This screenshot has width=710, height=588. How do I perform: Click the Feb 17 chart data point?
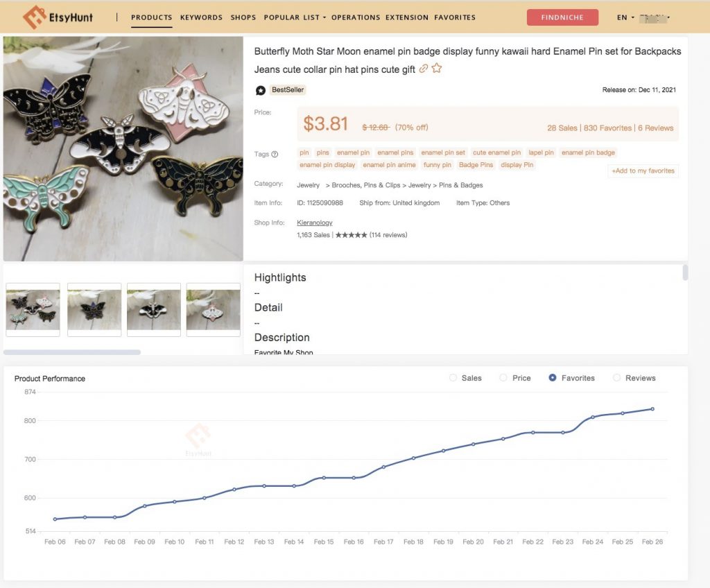coord(383,467)
